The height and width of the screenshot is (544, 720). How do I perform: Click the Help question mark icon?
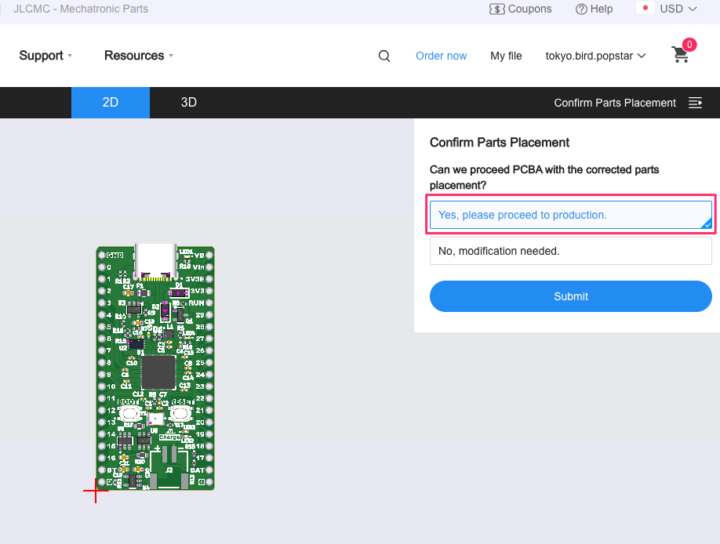(581, 9)
